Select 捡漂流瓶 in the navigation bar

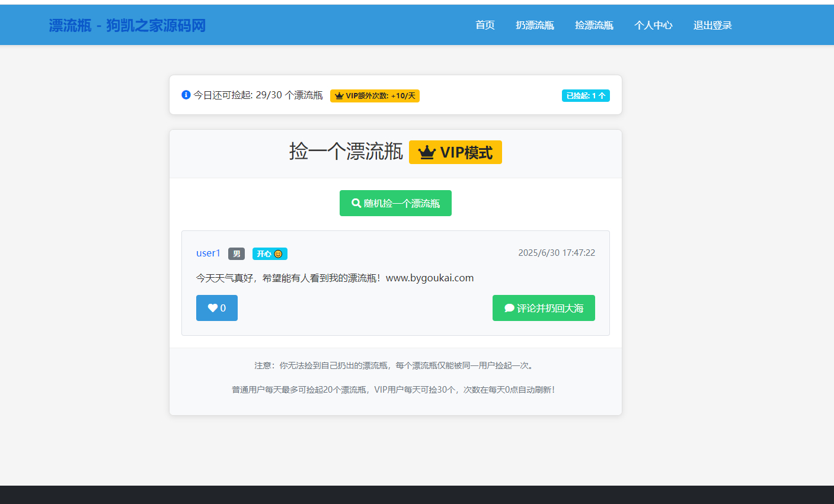(x=594, y=25)
